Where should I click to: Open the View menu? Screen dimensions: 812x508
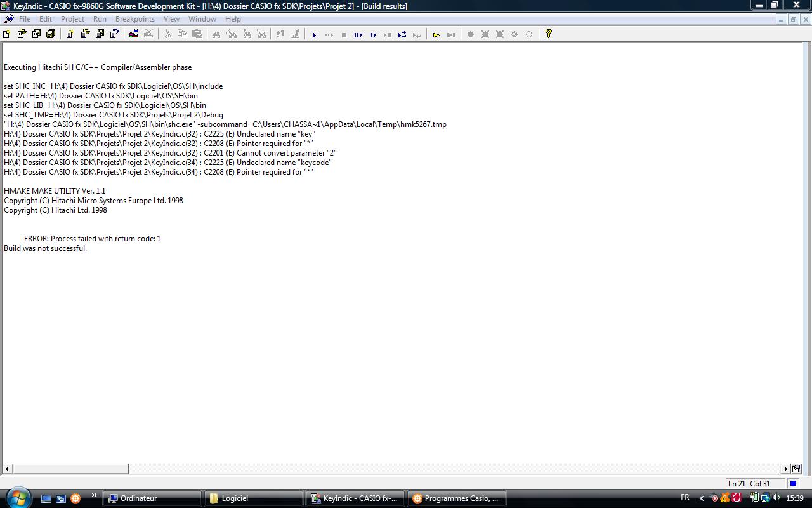[x=171, y=19]
